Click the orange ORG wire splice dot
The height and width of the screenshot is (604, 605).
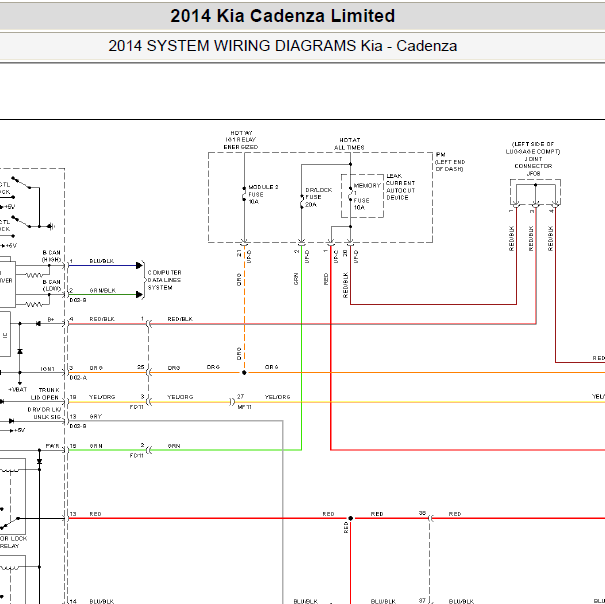pyautogui.click(x=244, y=373)
